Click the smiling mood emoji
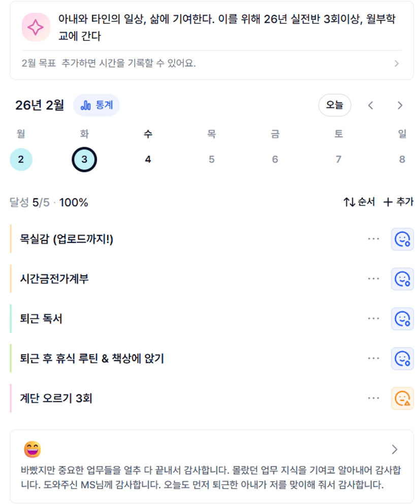420x504 pixels. [33, 449]
